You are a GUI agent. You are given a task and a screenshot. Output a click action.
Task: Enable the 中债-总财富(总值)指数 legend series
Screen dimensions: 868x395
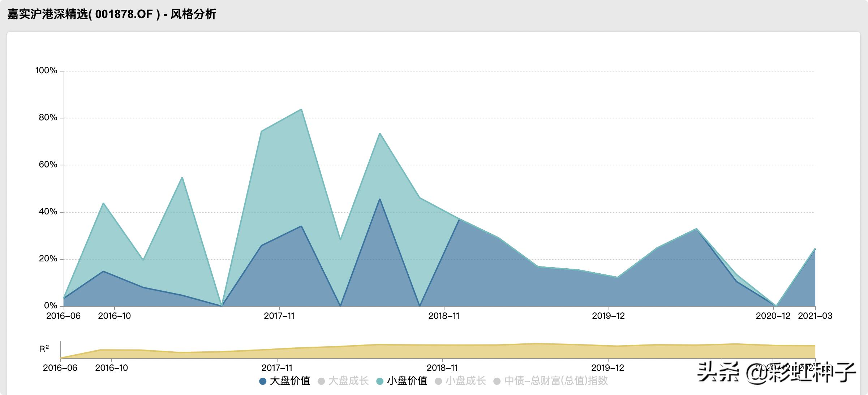click(556, 381)
